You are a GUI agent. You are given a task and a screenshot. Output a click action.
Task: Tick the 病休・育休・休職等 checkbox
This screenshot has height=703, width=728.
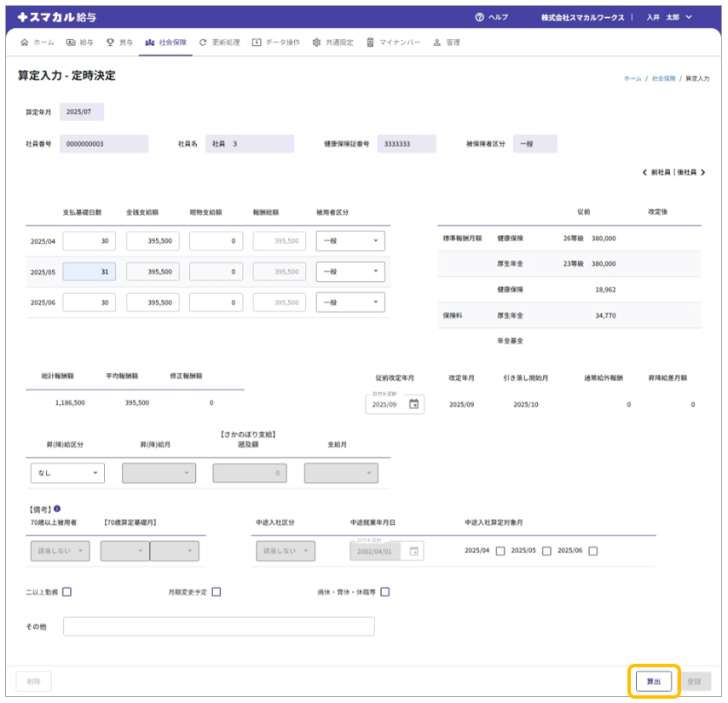(x=385, y=592)
